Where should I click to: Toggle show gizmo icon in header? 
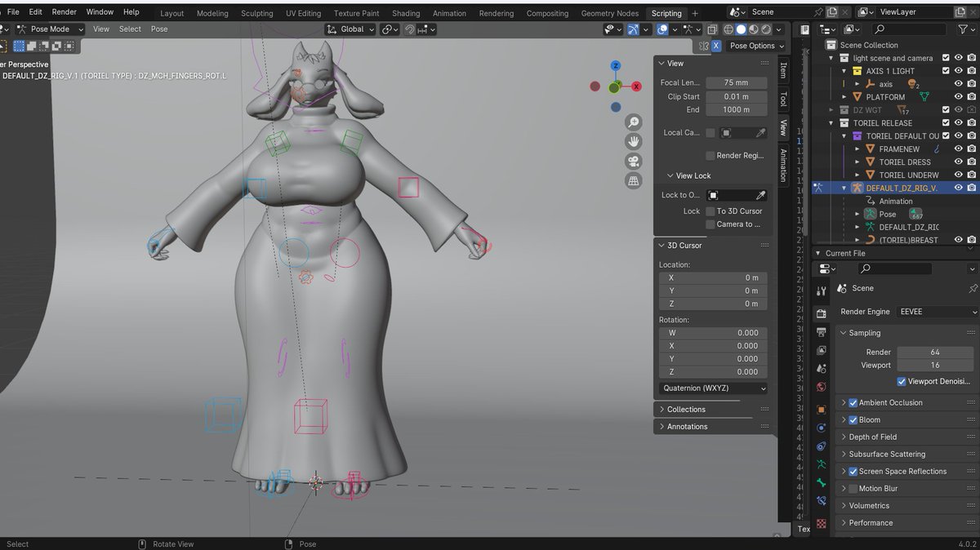click(634, 29)
